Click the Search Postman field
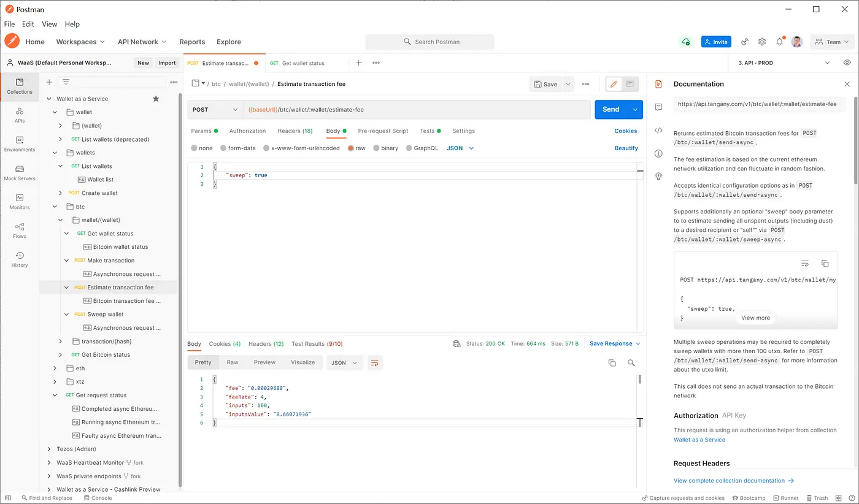This screenshot has width=859, height=504. click(429, 42)
